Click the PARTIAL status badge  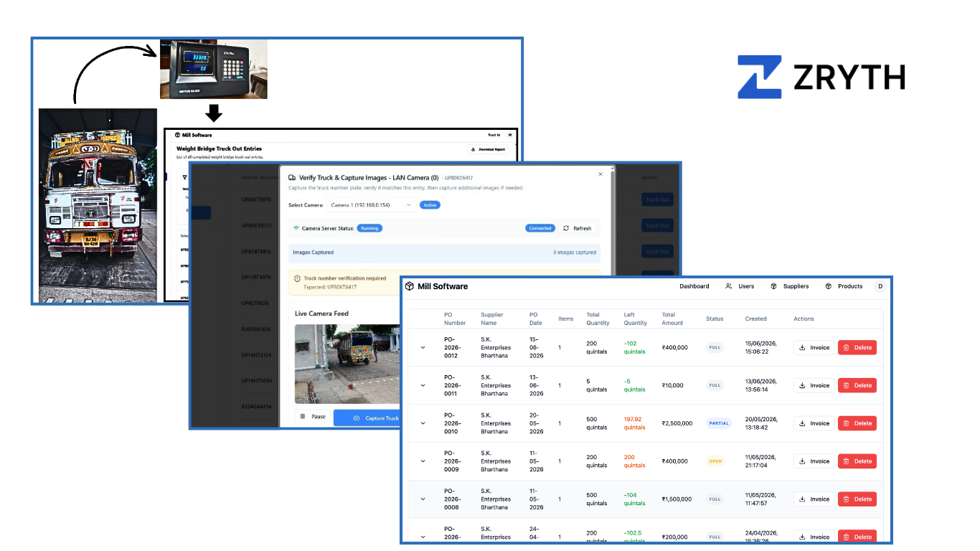pyautogui.click(x=719, y=423)
